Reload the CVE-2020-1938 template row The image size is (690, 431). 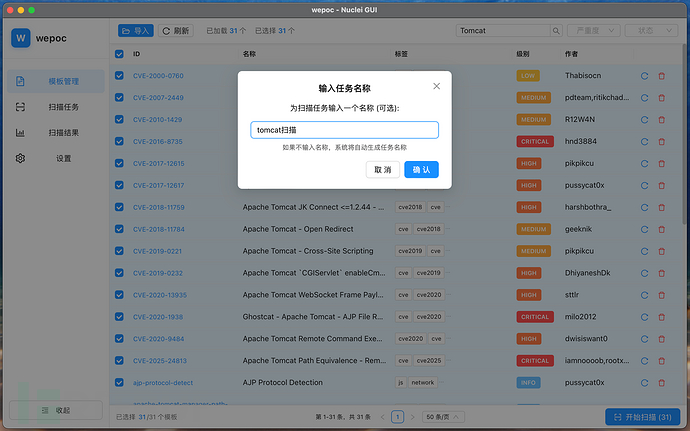pos(645,317)
